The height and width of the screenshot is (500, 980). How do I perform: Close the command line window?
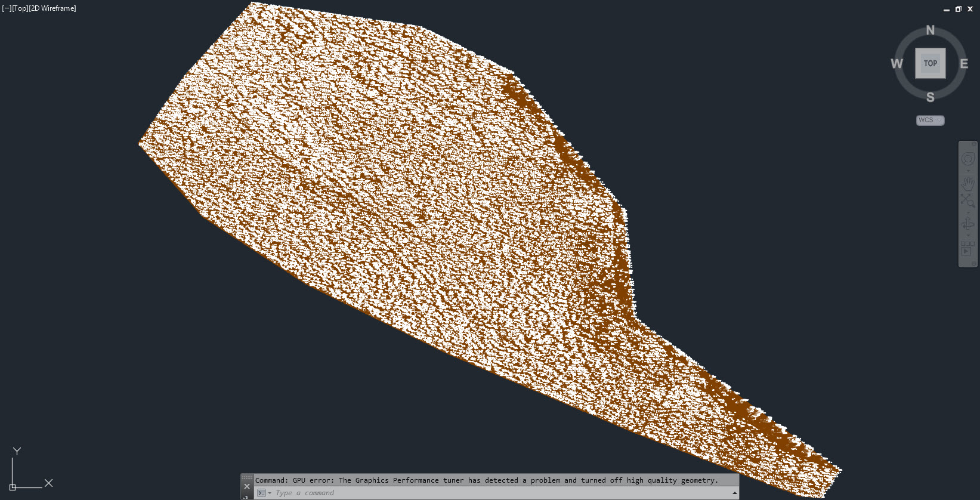[x=247, y=486]
